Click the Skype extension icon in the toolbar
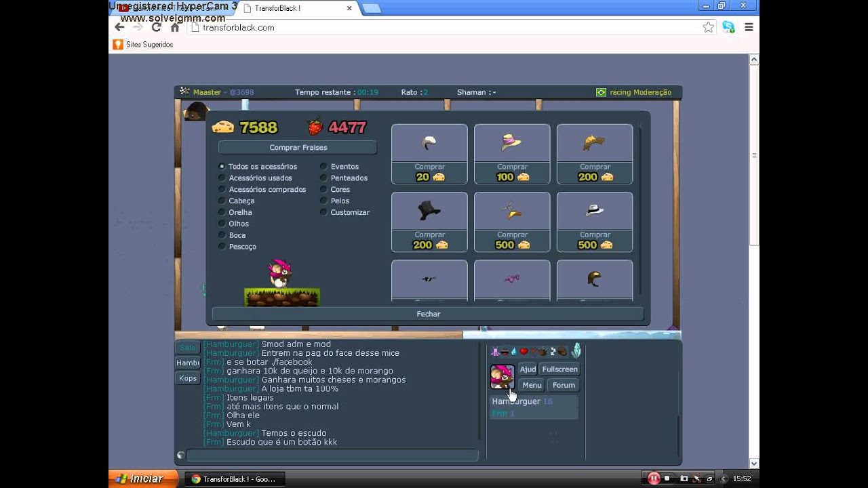This screenshot has height=488, width=868. (x=728, y=27)
